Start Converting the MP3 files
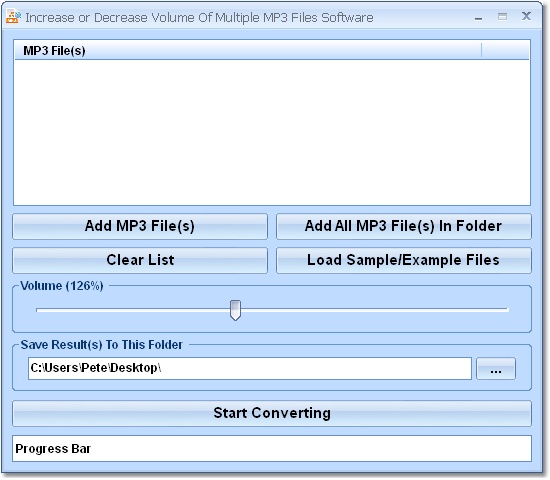The width and height of the screenshot is (550, 480). (272, 413)
